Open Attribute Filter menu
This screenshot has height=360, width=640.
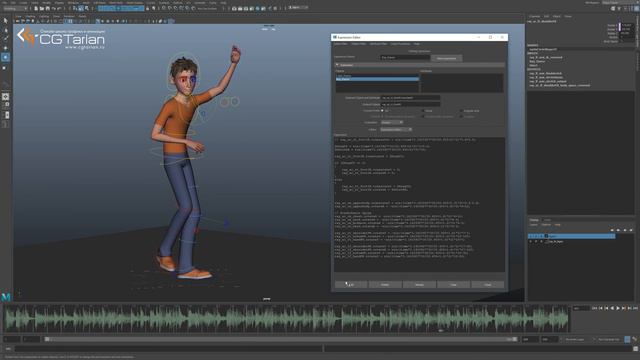[378, 44]
